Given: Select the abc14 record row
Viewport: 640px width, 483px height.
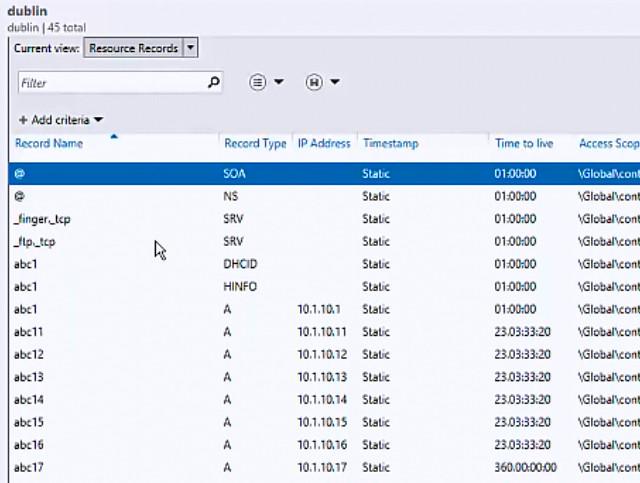Looking at the screenshot, I should pos(324,400).
